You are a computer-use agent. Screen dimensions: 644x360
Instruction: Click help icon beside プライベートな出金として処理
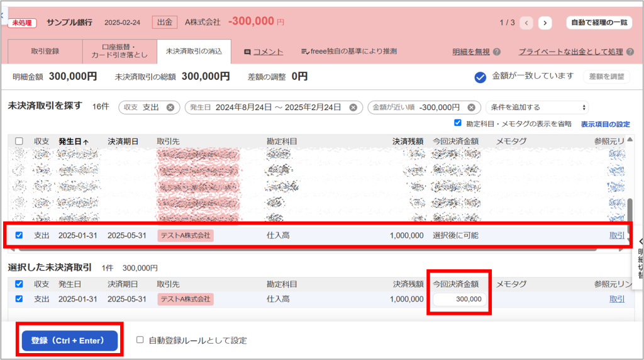click(630, 52)
